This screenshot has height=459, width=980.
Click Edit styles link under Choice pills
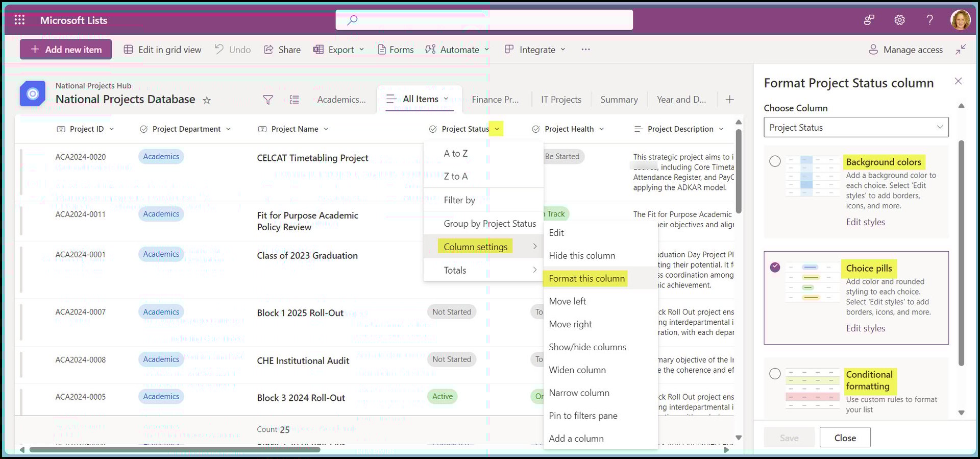click(x=865, y=328)
